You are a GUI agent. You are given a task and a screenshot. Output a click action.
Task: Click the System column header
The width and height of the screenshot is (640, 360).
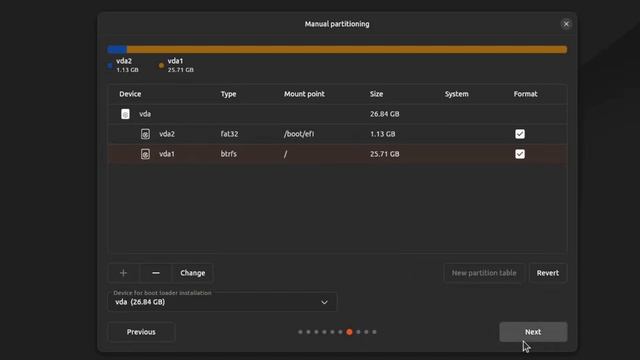point(457,94)
